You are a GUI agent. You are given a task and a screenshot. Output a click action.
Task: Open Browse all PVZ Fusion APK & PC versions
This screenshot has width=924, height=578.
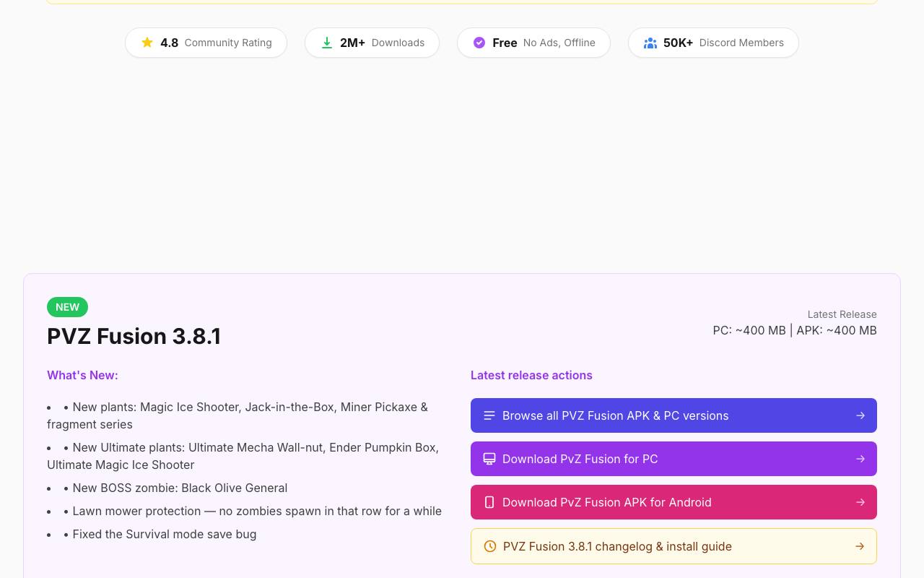[674, 415]
